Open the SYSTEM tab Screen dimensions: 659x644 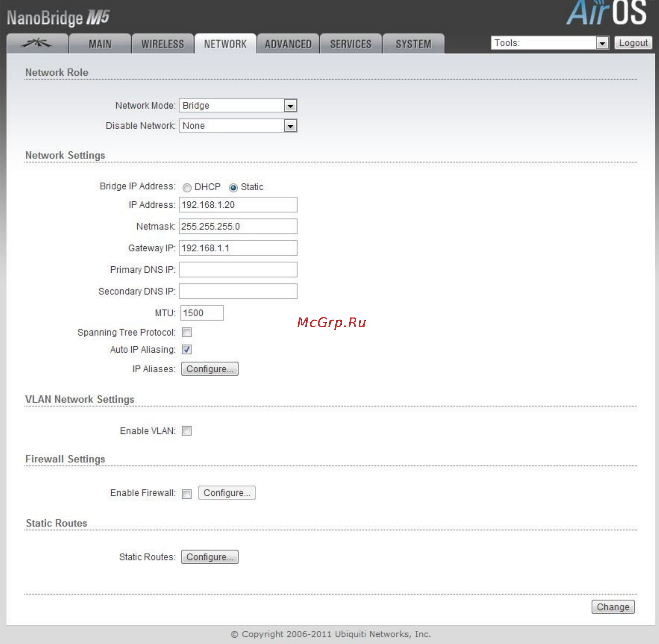(413, 44)
